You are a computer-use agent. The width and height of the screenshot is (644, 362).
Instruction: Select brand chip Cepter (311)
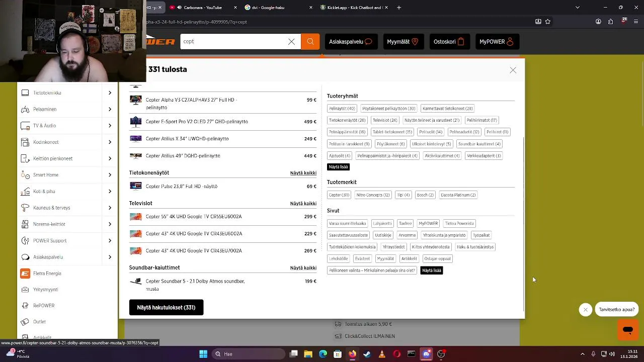pyautogui.click(x=339, y=195)
